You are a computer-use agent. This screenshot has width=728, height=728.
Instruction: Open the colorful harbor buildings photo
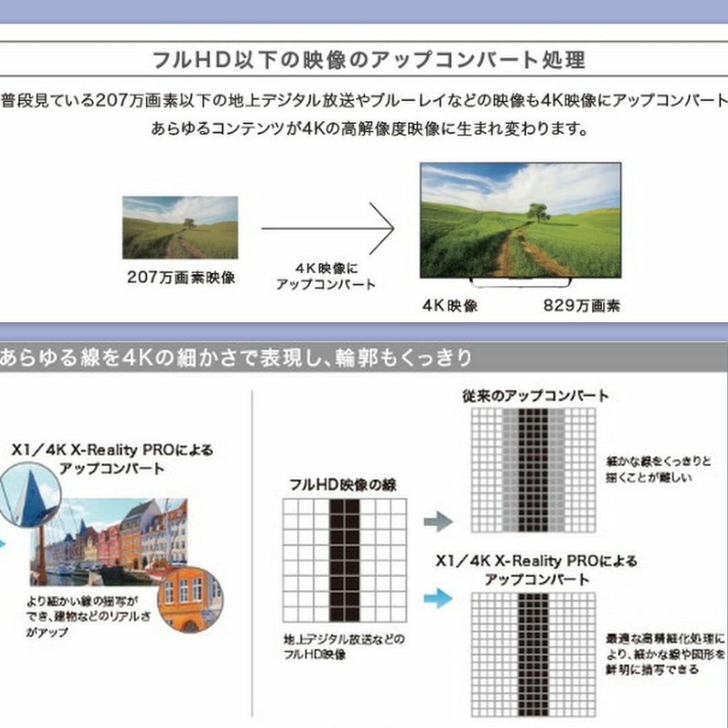[x=109, y=541]
